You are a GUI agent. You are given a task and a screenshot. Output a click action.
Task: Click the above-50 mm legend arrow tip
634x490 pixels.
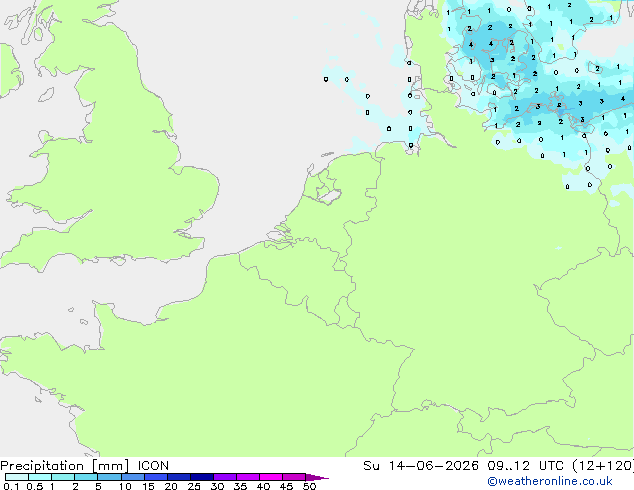[x=317, y=478]
